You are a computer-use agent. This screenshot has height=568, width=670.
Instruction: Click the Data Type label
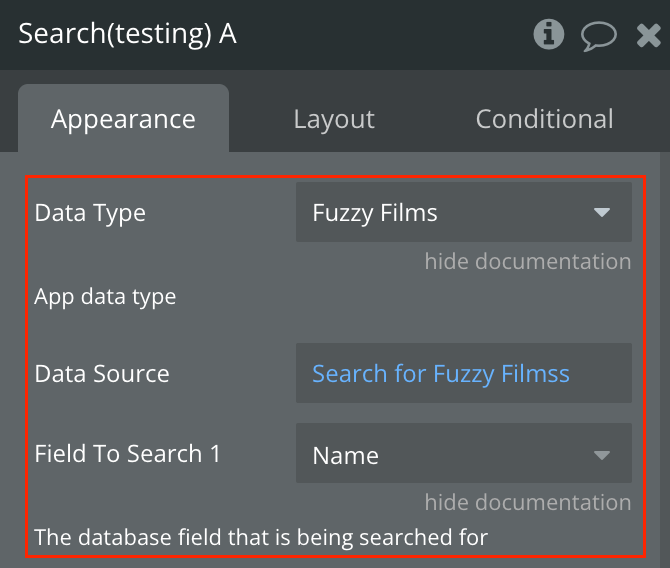[90, 213]
